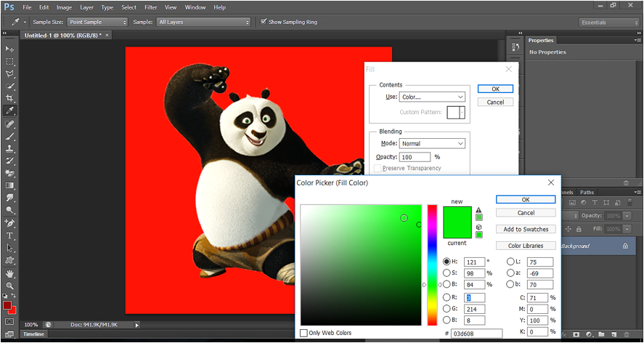Select the Eraser tool

coord(9,173)
